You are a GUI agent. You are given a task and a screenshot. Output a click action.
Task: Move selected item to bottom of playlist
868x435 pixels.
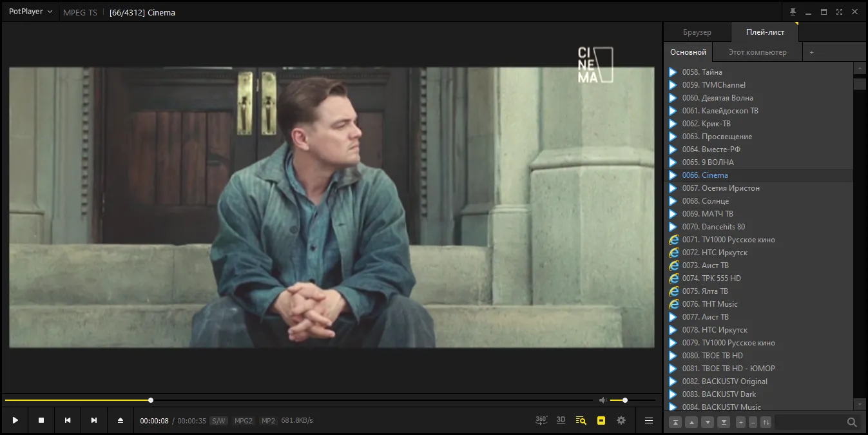(x=724, y=422)
